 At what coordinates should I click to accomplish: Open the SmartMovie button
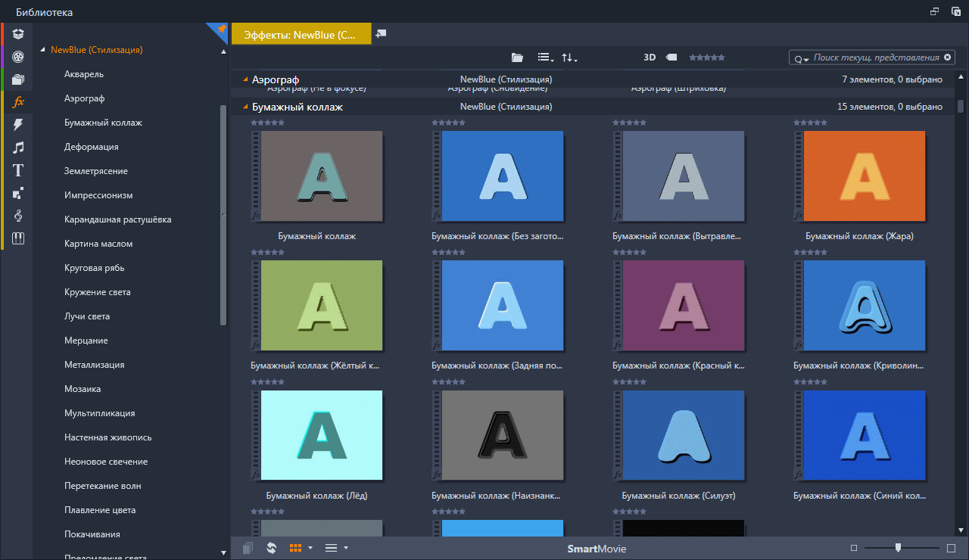[597, 549]
